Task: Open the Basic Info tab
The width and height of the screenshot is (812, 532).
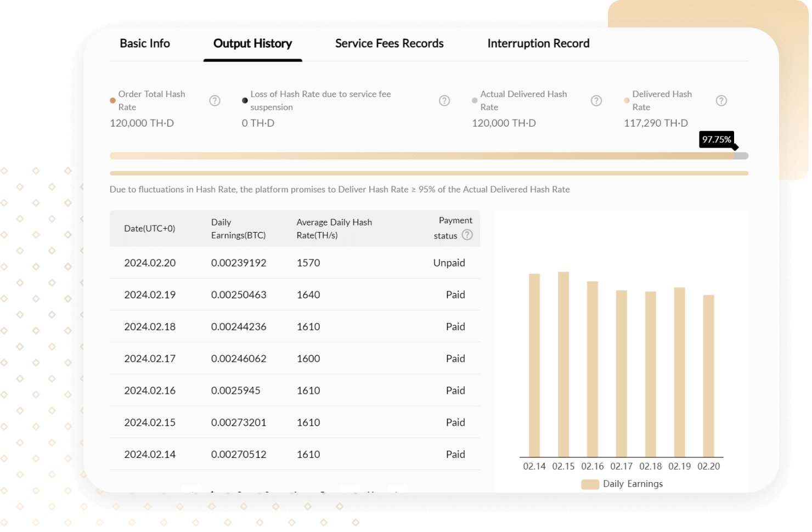Action: [145, 43]
